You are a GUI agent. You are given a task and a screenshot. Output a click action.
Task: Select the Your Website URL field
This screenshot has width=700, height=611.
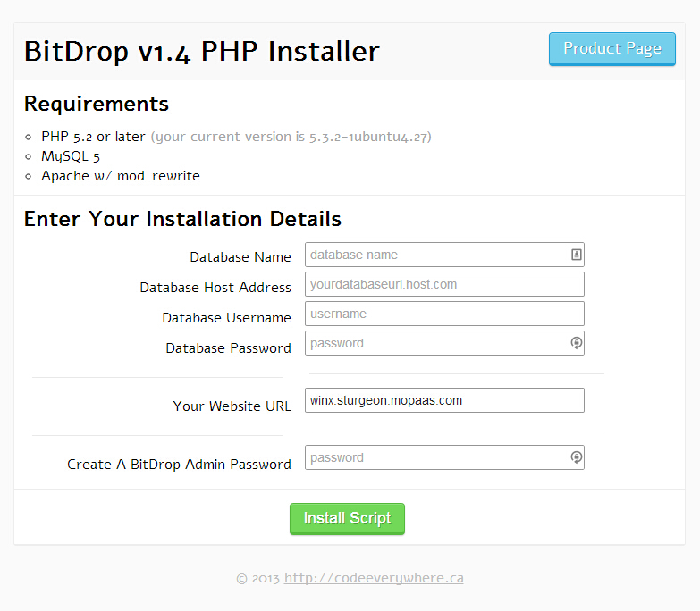[444, 400]
